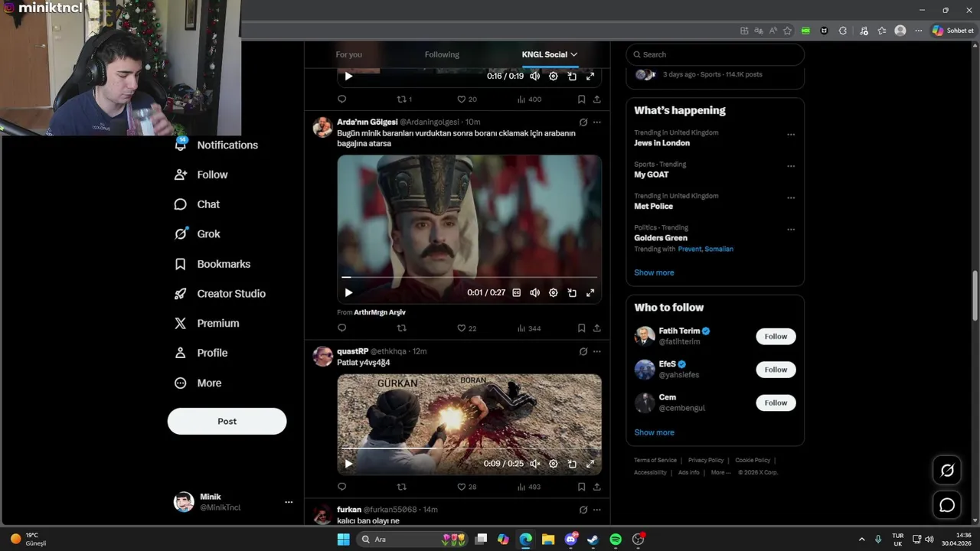Mute the top video showing 0:16 / 0:19
The width and height of the screenshot is (980, 551).
tap(534, 76)
